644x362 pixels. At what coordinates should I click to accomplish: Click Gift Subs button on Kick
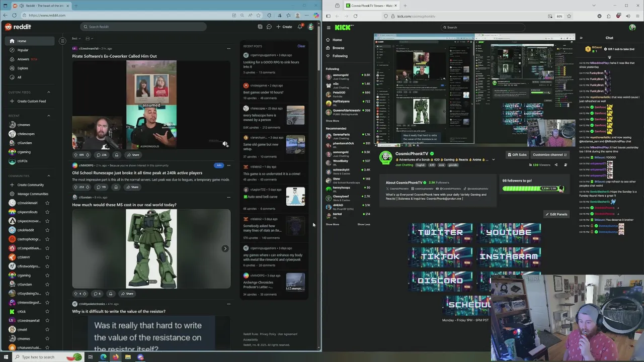pos(517,155)
